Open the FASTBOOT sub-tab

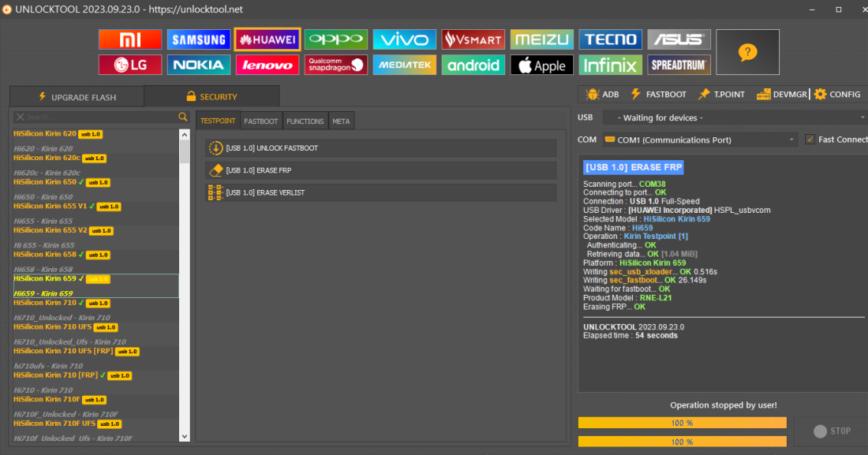(x=260, y=121)
